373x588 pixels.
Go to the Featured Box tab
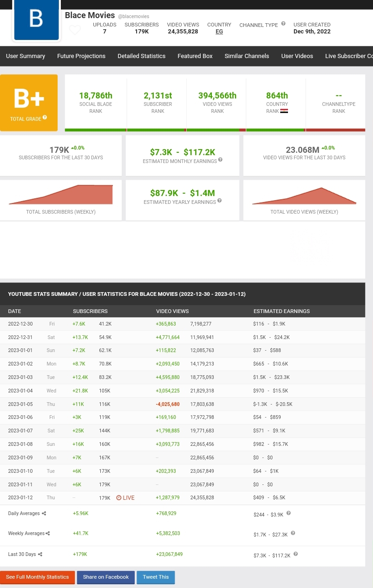(195, 56)
